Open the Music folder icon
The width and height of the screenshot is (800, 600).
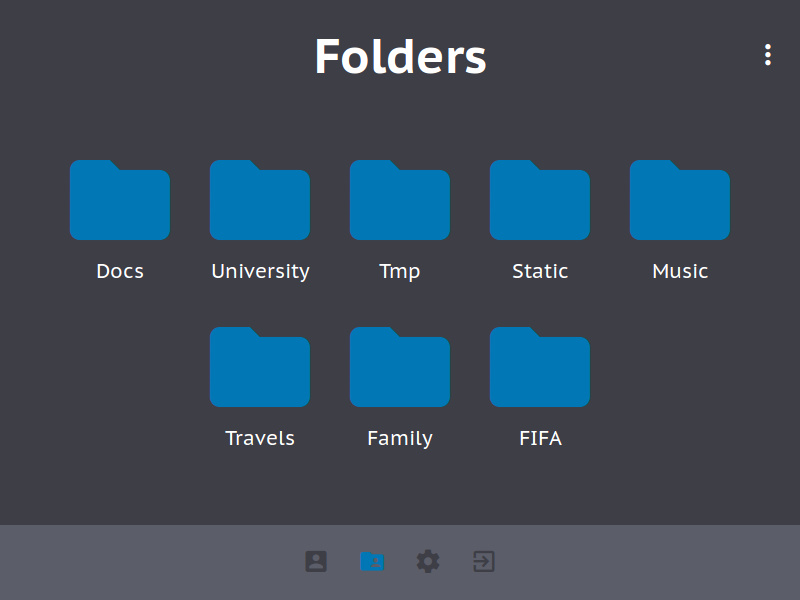680,200
